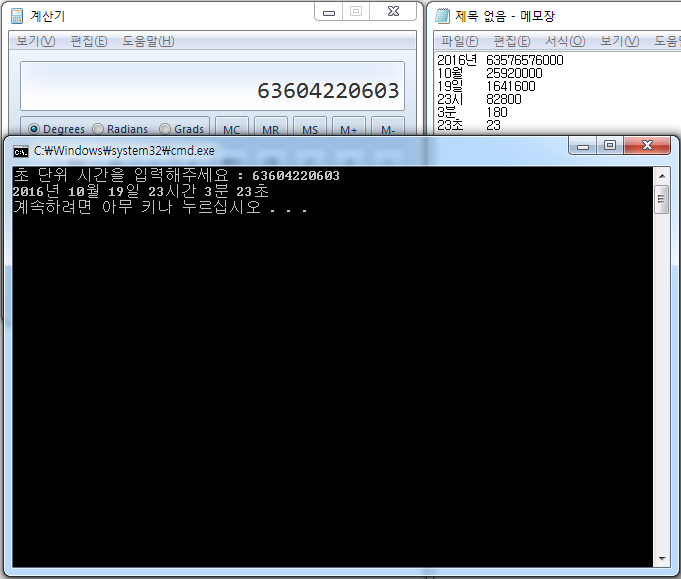The height and width of the screenshot is (579, 681).
Task: Click the 제목 없음 - 메모장 title text
Action: 505,16
